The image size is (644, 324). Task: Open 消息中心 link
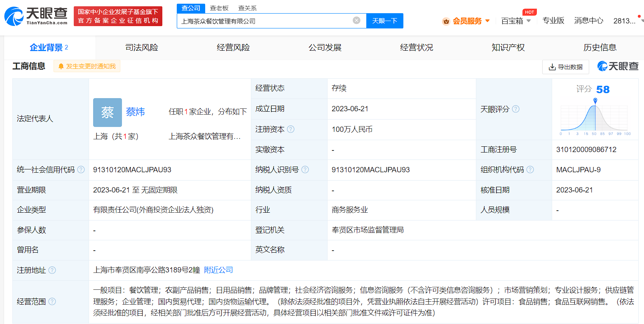589,21
